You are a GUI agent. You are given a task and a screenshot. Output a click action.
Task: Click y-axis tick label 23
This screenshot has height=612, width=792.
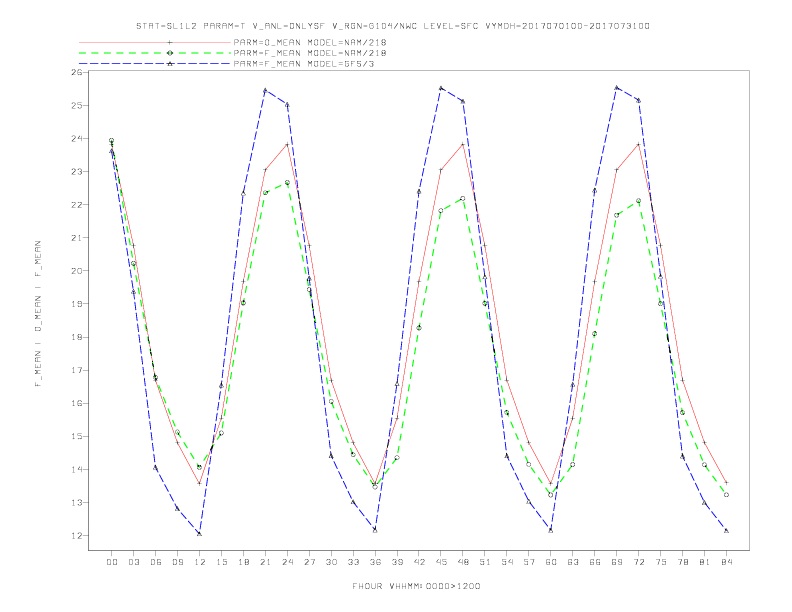(x=76, y=172)
